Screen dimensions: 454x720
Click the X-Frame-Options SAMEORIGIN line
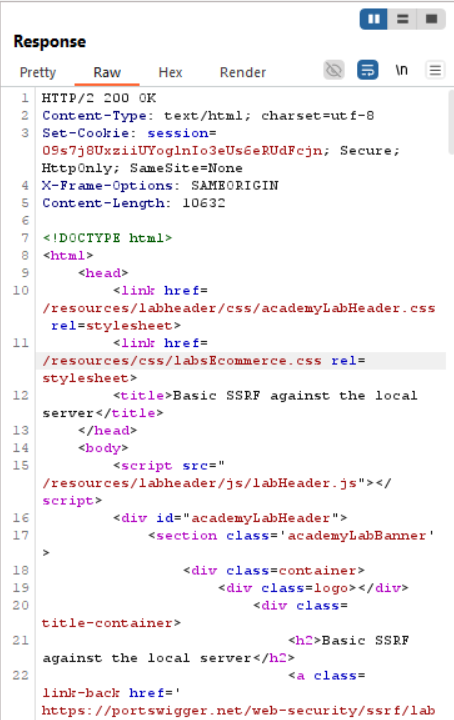(x=160, y=186)
